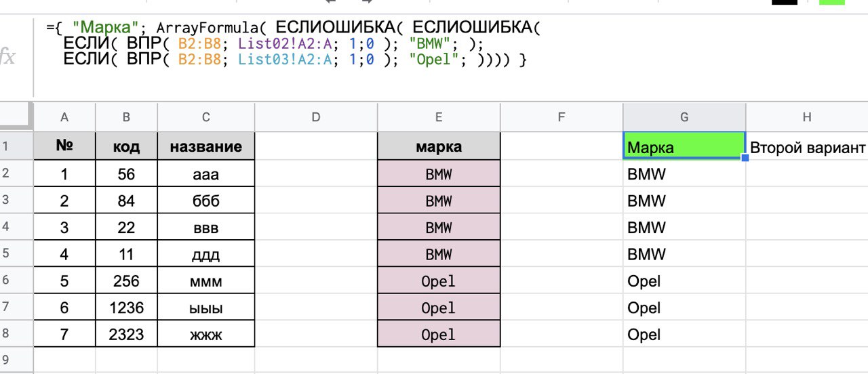
Task: Select pink cell E8 showing Opel
Action: click(439, 334)
